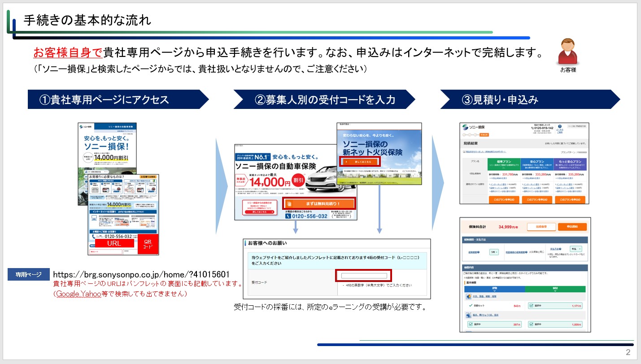This screenshot has height=364, width=641.
Task: Click the 手続きの基本的な流れ slide title
Action: tap(87, 21)
